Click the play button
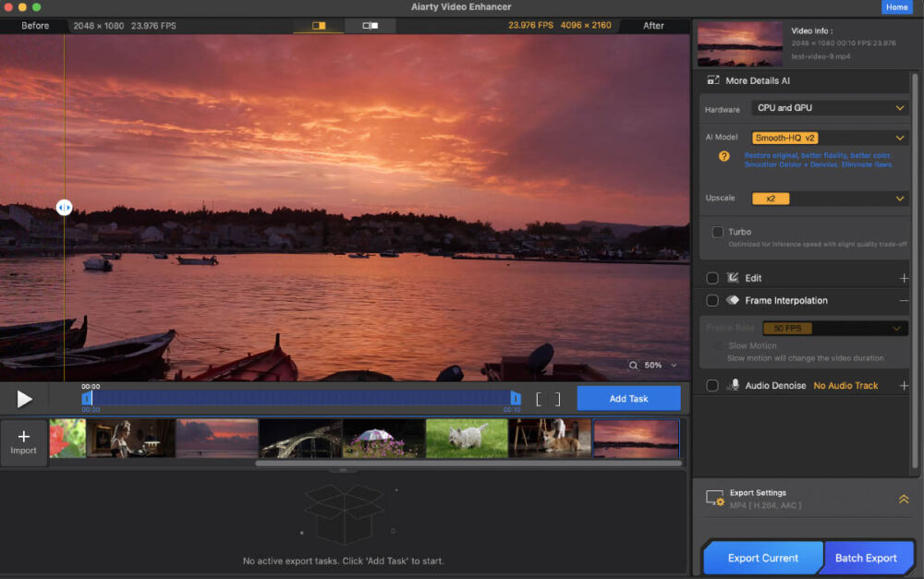This screenshot has height=579, width=924. 25,399
